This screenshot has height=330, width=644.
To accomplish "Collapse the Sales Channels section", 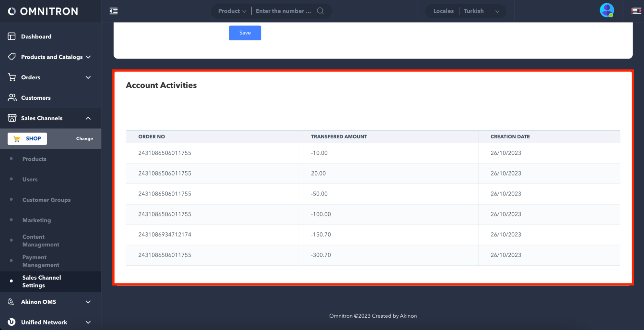I will [88, 118].
